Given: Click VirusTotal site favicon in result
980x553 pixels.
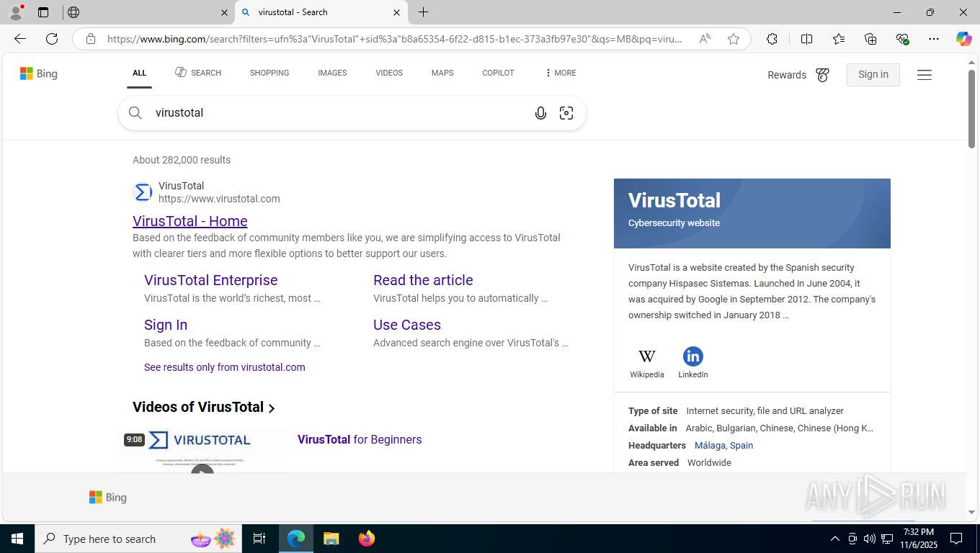Looking at the screenshot, I should coord(143,192).
